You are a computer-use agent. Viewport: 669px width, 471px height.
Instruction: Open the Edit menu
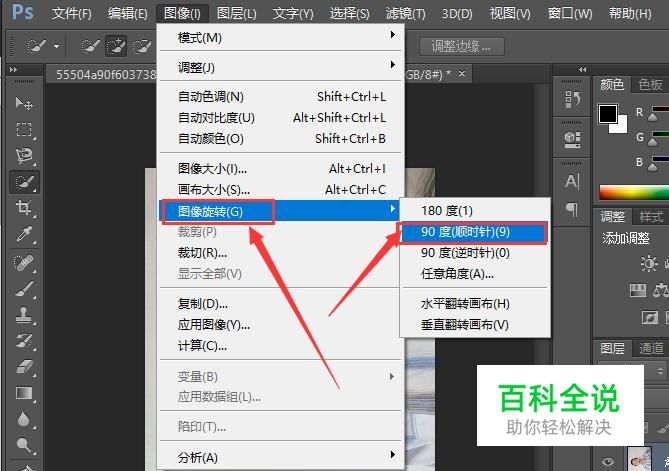(x=128, y=14)
